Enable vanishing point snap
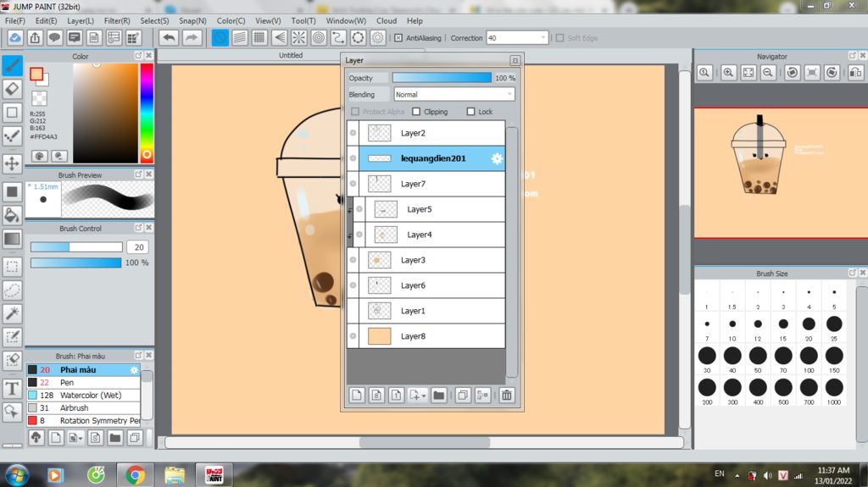The image size is (868, 487). pyautogui.click(x=279, y=37)
